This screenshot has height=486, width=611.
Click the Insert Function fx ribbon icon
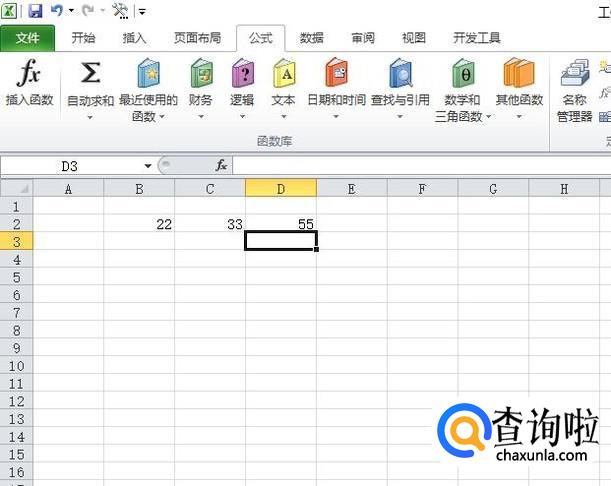(28, 72)
